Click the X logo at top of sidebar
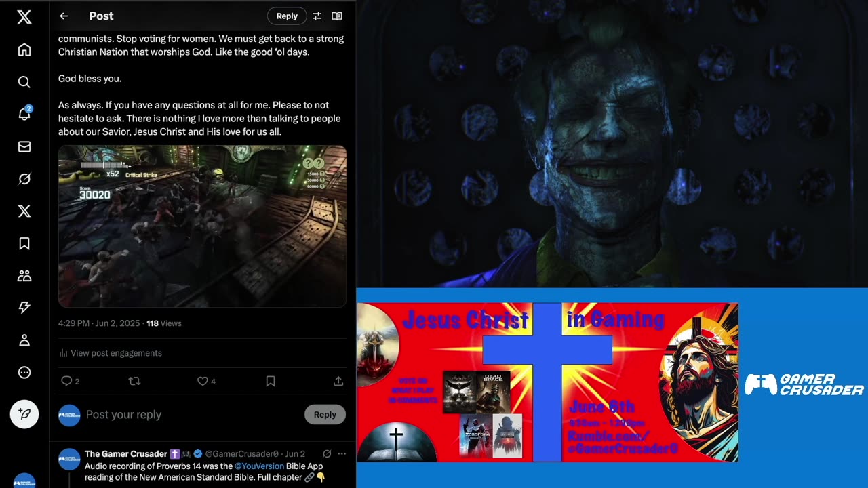 (x=24, y=17)
